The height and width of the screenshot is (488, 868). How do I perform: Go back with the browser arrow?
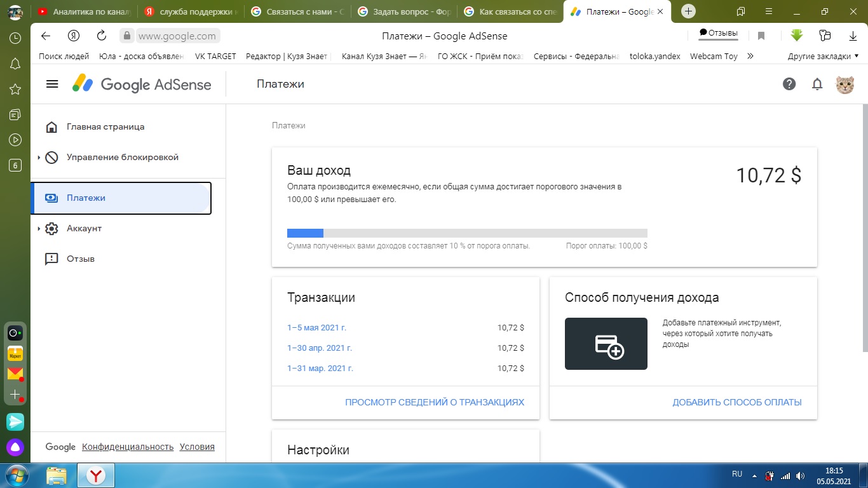pos(45,36)
